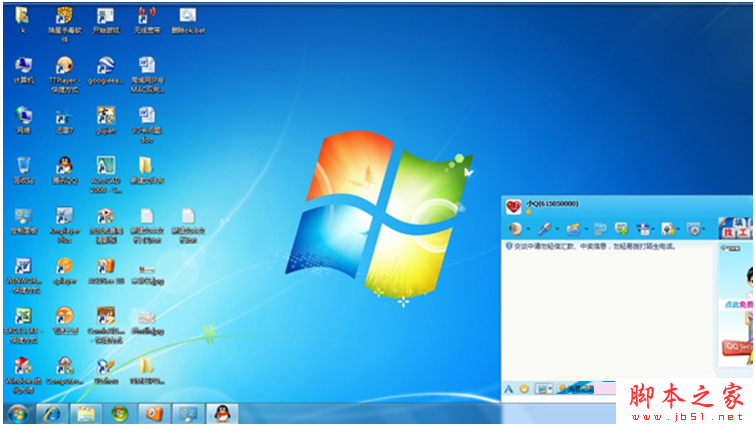Select the 局域网IP与MAC Word document icon
755x428 pixels.
coord(147,75)
